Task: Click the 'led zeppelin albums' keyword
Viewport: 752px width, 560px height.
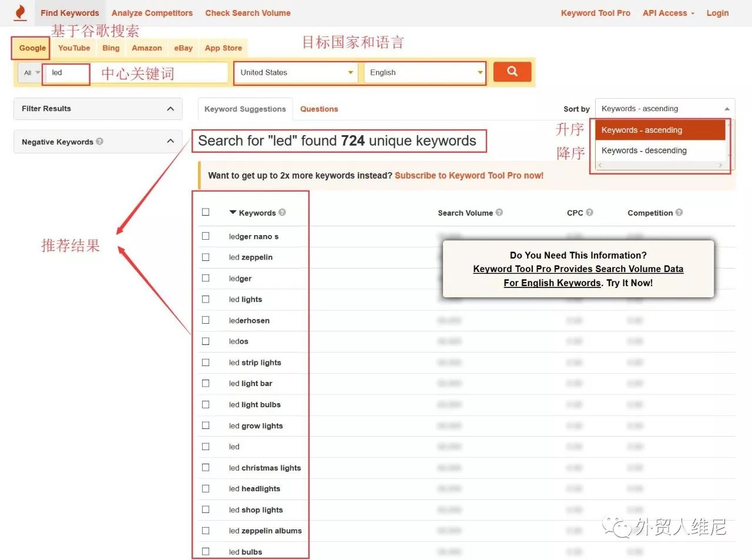Action: (x=265, y=531)
